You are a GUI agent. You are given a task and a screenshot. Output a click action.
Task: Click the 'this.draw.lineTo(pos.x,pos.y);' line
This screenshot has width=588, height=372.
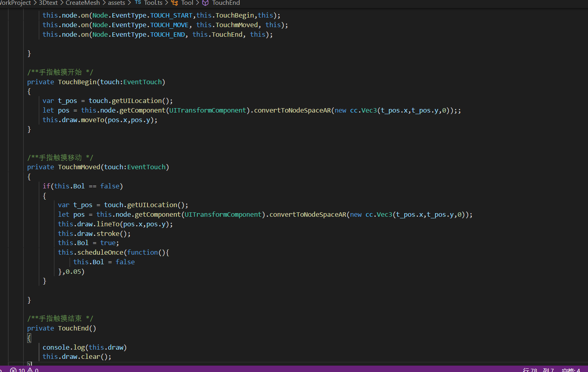pyautogui.click(x=115, y=224)
